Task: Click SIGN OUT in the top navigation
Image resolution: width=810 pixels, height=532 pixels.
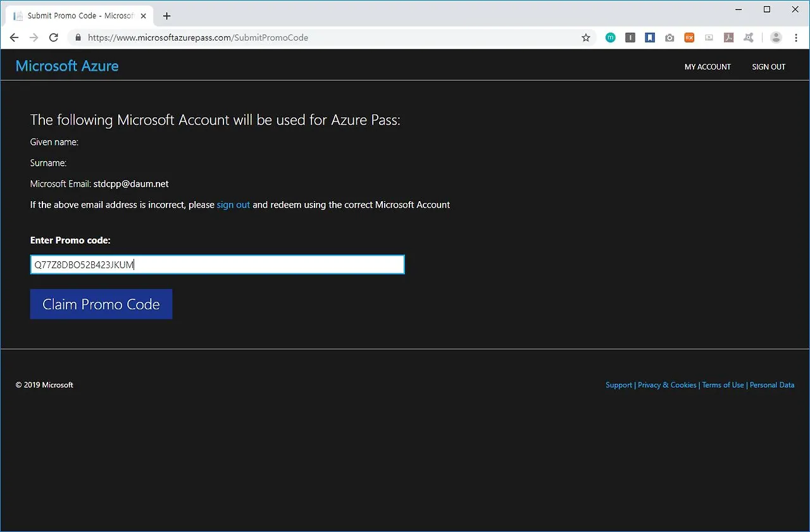Action: [x=768, y=66]
